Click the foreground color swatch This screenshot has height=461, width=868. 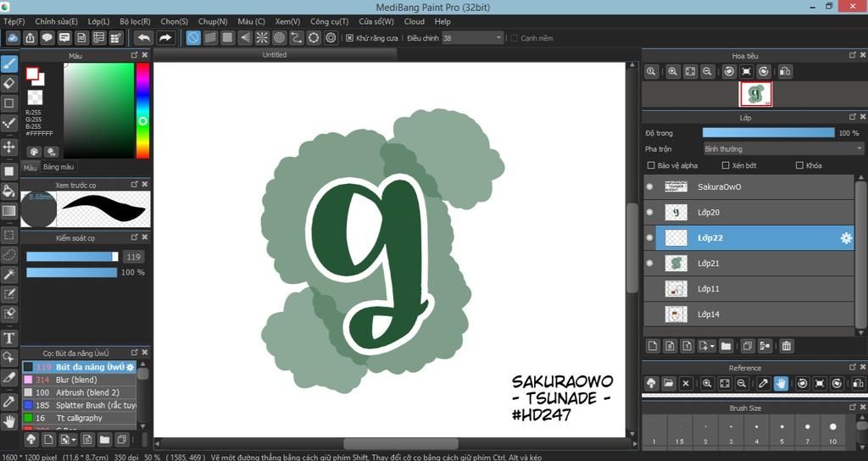pyautogui.click(x=31, y=73)
